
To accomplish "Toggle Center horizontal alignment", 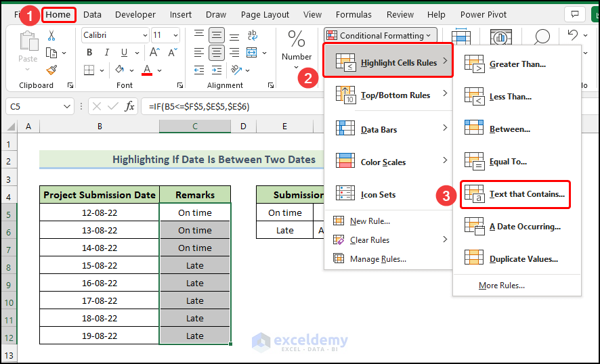I will pos(217,52).
